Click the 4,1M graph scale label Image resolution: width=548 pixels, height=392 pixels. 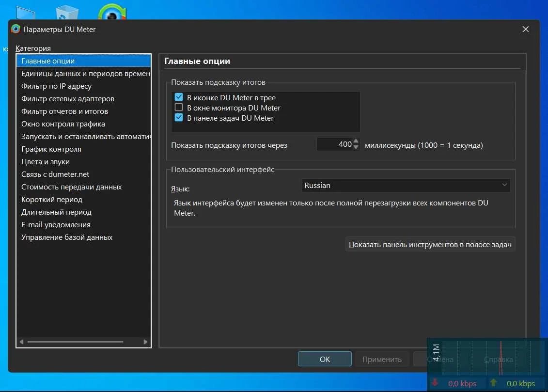436,353
